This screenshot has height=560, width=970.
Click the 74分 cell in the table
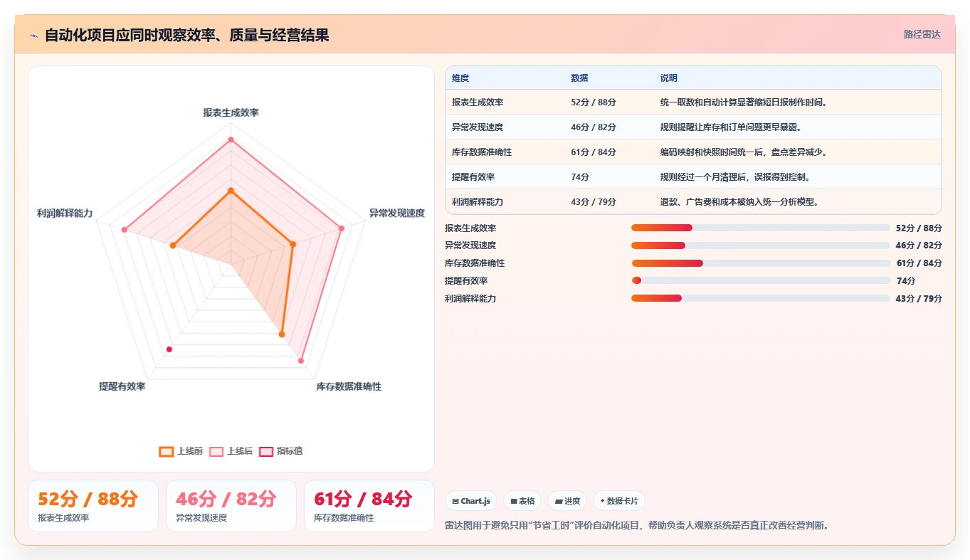pos(580,177)
